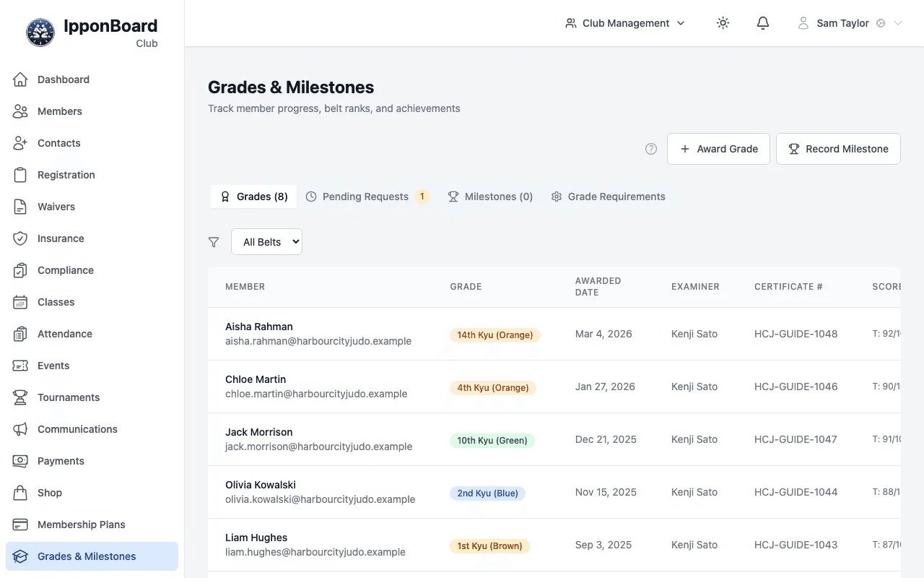
Task: Click certificate HCJ-GUIDE-1047
Action: 796,439
